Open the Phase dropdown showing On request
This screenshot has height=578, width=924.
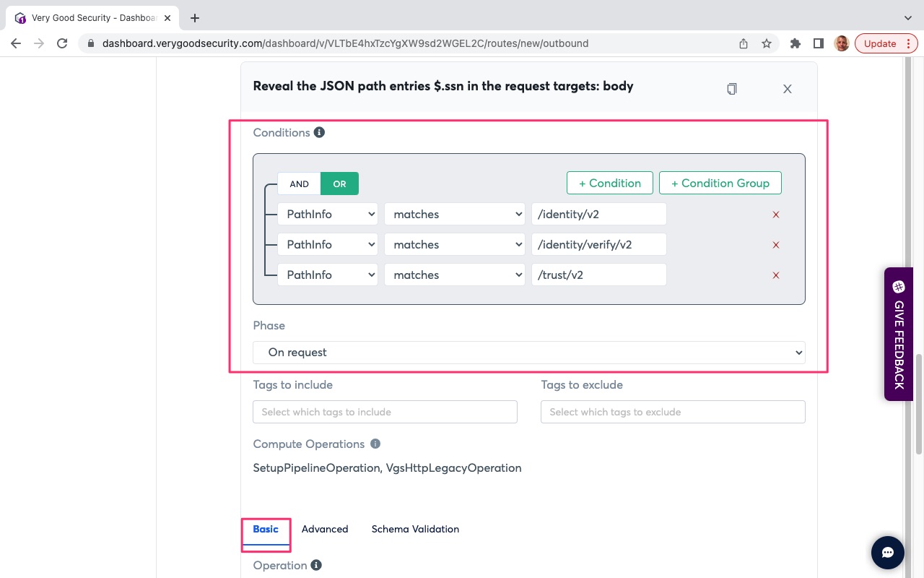pos(529,353)
